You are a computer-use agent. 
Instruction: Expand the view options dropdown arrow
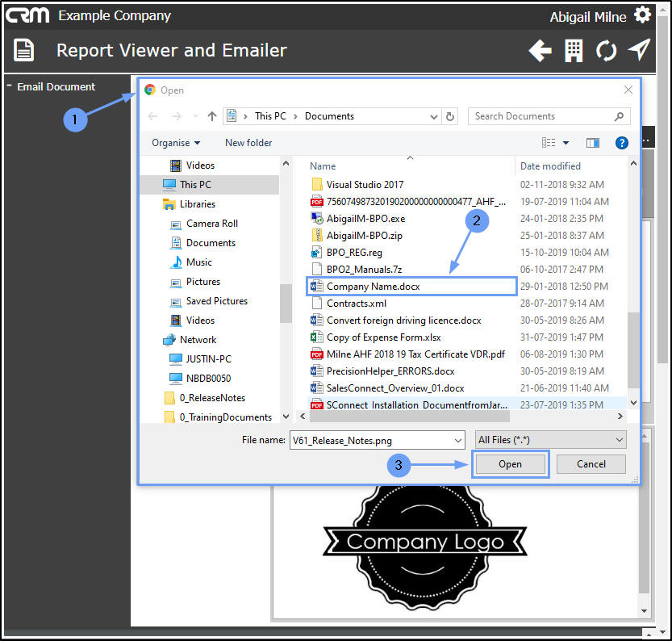[x=566, y=143]
